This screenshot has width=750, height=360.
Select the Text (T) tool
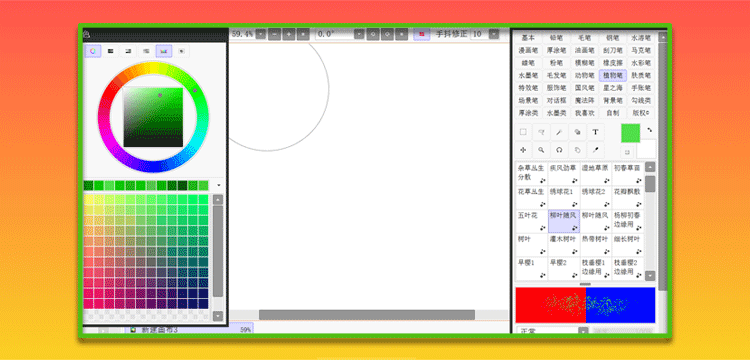(x=596, y=132)
